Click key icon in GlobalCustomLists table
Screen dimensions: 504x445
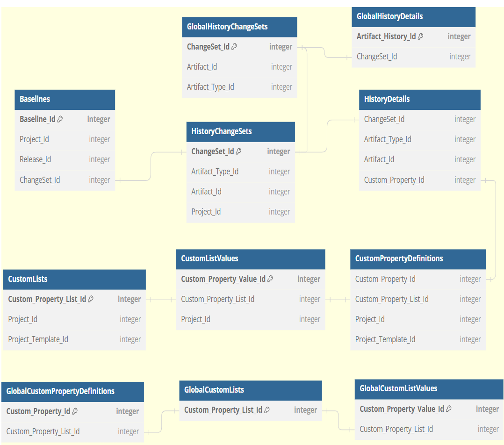267,410
